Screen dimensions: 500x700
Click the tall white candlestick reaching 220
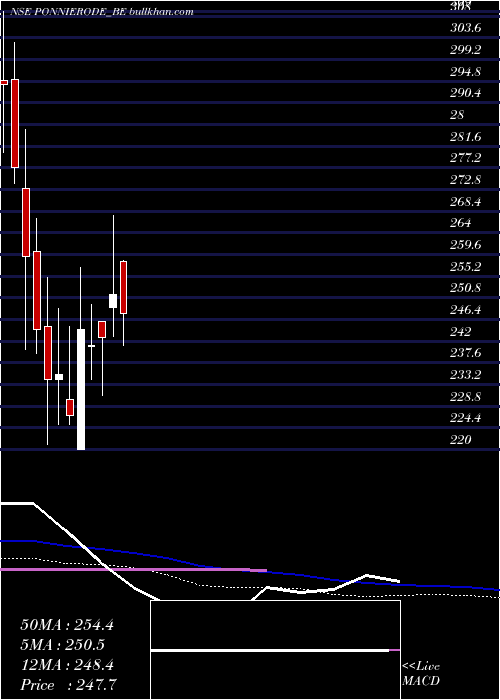click(x=81, y=389)
